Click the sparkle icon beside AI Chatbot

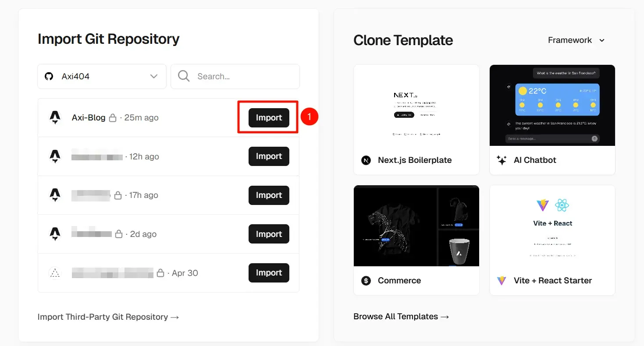click(502, 160)
